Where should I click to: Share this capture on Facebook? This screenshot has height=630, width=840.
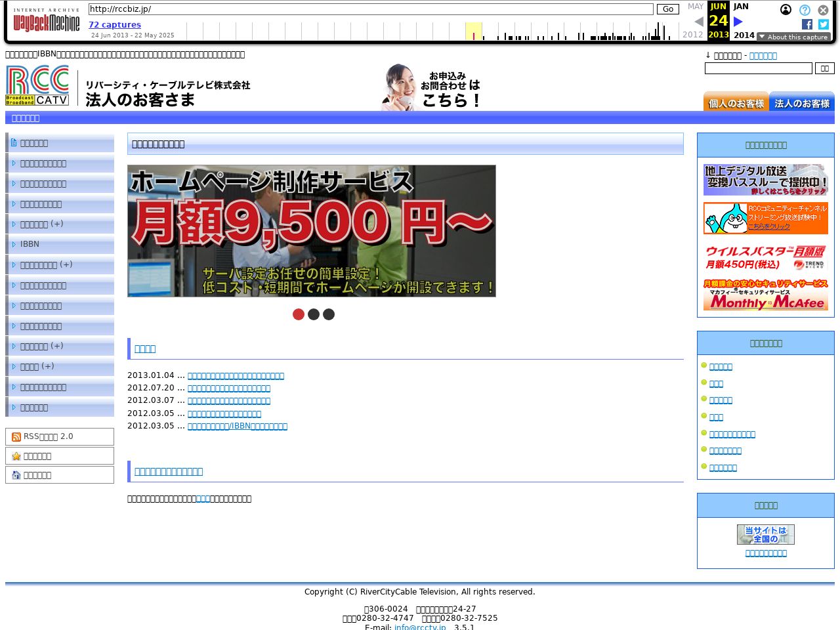pyautogui.click(x=807, y=24)
